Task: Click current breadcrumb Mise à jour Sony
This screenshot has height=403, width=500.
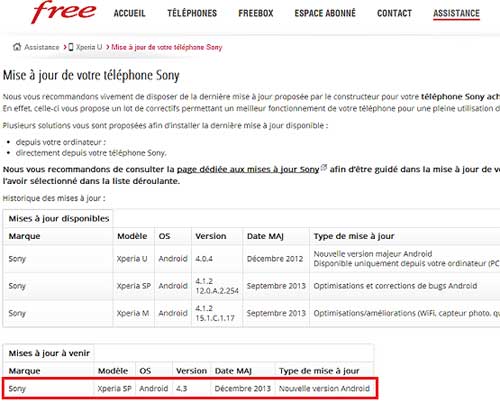Action: 167,47
